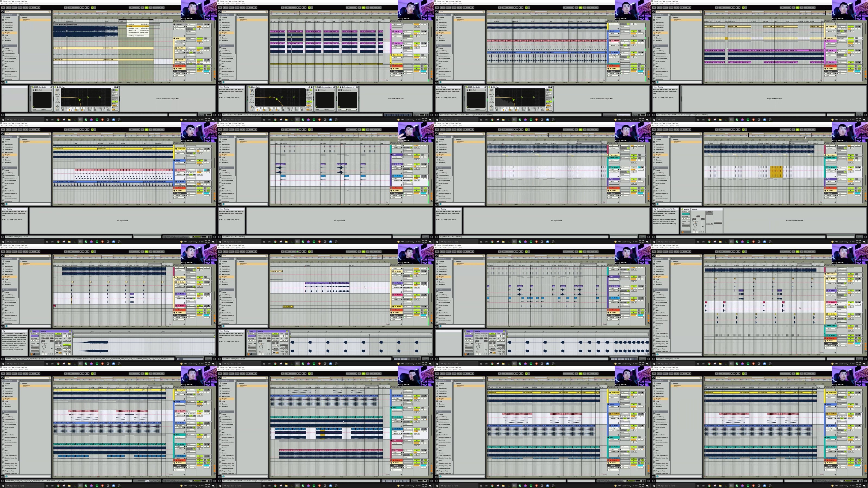Fold the 25 Audio track, third-row second frame
Viewport: 868px width, 488px height.
[393, 295]
